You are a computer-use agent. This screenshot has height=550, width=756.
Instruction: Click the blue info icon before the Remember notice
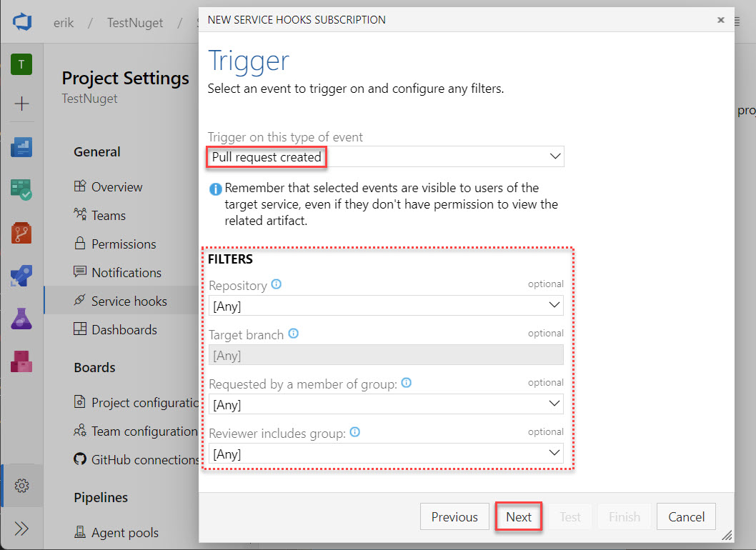coord(216,189)
